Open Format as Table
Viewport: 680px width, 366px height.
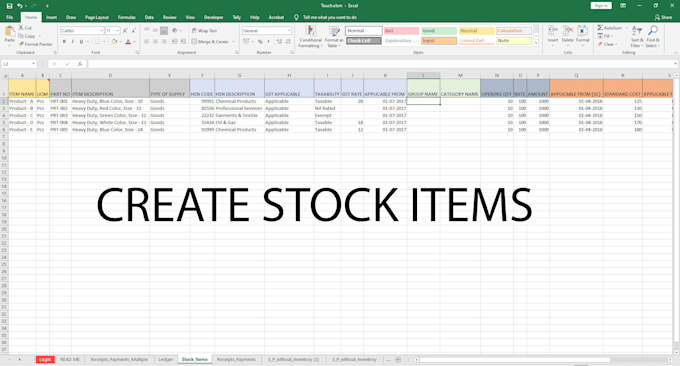[x=334, y=36]
